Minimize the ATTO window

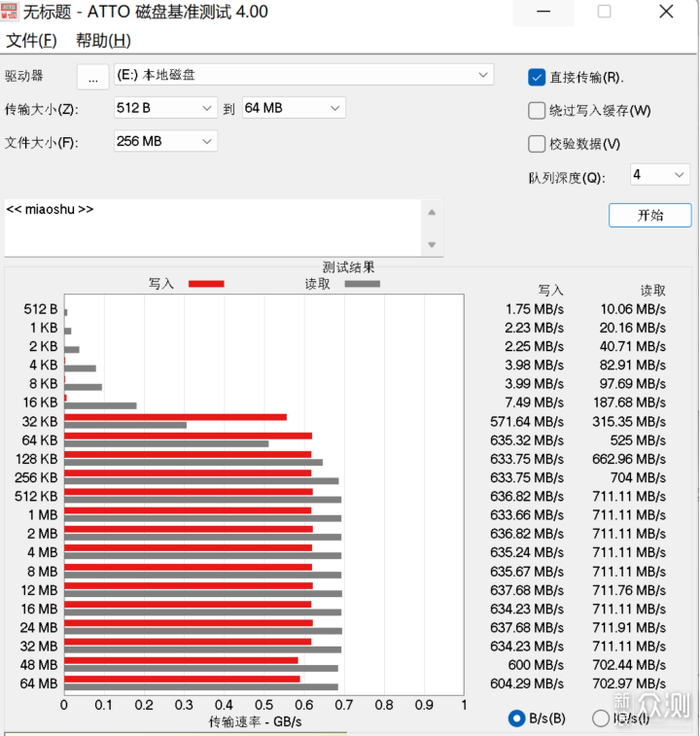coord(543,12)
